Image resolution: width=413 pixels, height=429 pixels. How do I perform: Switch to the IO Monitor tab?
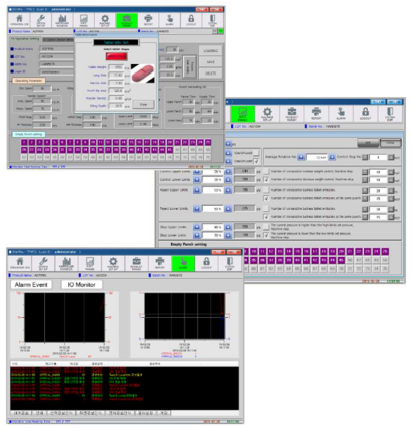click(81, 285)
